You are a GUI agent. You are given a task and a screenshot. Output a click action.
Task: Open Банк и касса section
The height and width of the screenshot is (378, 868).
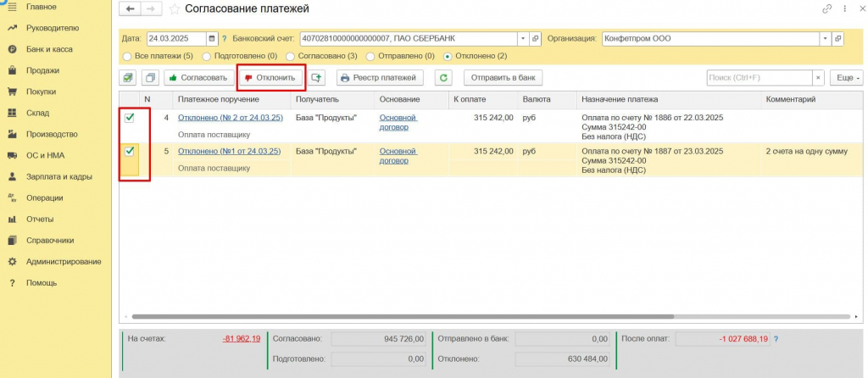[49, 49]
